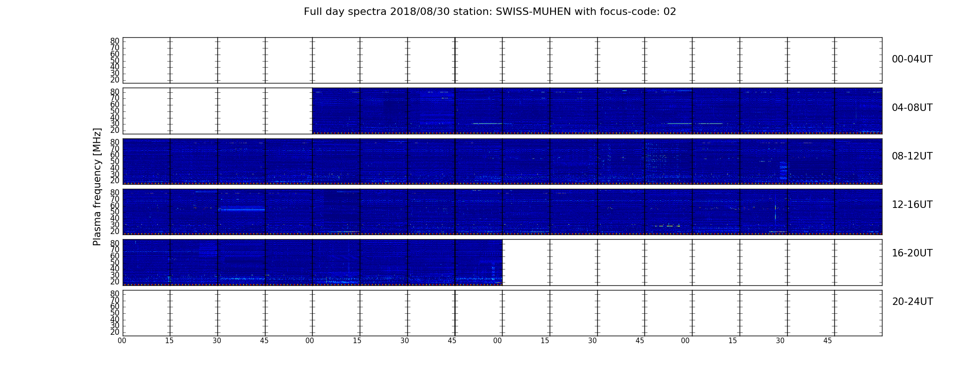Click the "40" tick label of the 00-04UT panel
The width and height of the screenshot is (980, 373).
(115, 67)
